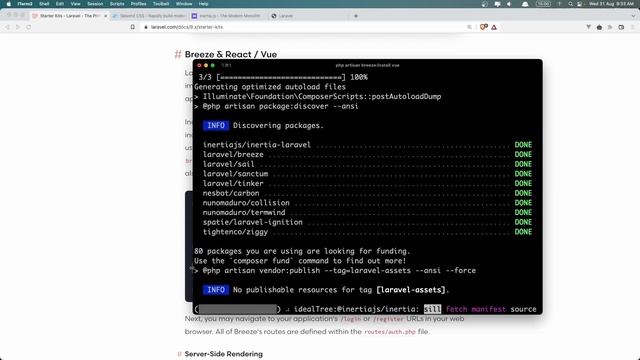
Task: Click Generating optimized autoload files line
Action: [270, 87]
